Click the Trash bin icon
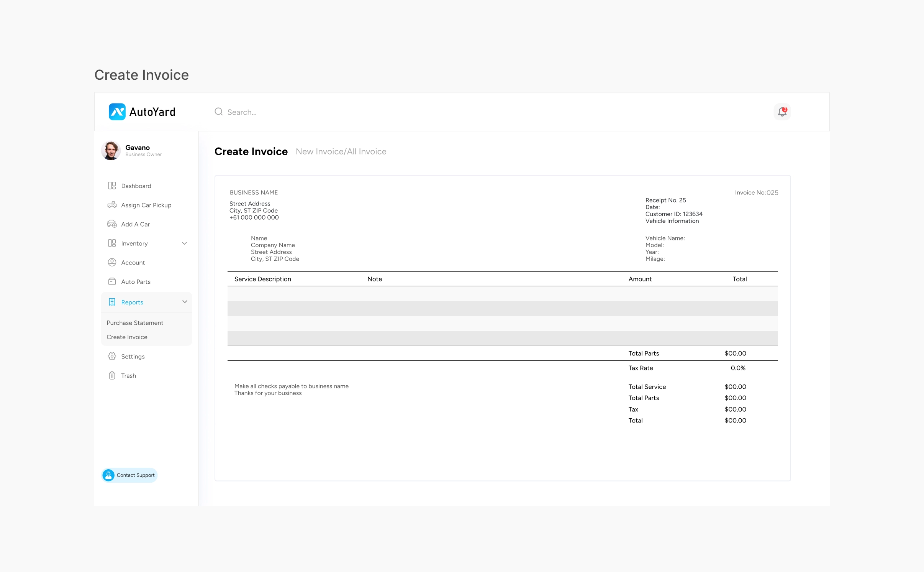 coord(112,375)
